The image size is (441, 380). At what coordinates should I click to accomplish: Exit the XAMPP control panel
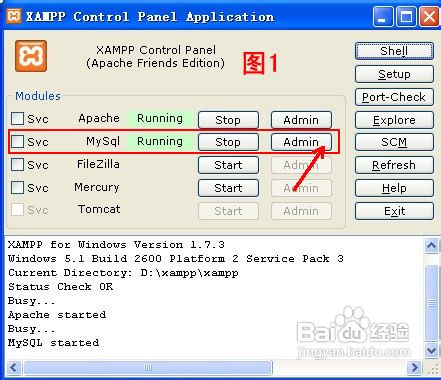394,211
